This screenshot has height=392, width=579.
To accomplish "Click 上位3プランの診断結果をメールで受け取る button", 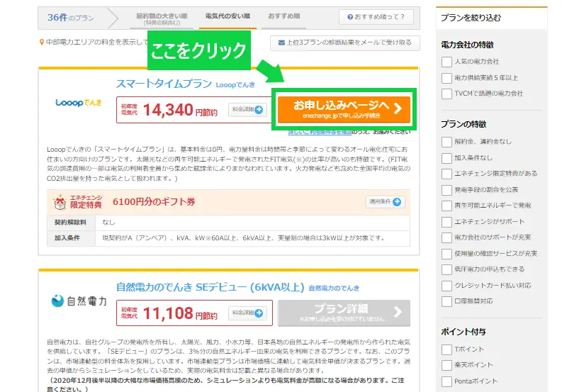I will 345,43.
